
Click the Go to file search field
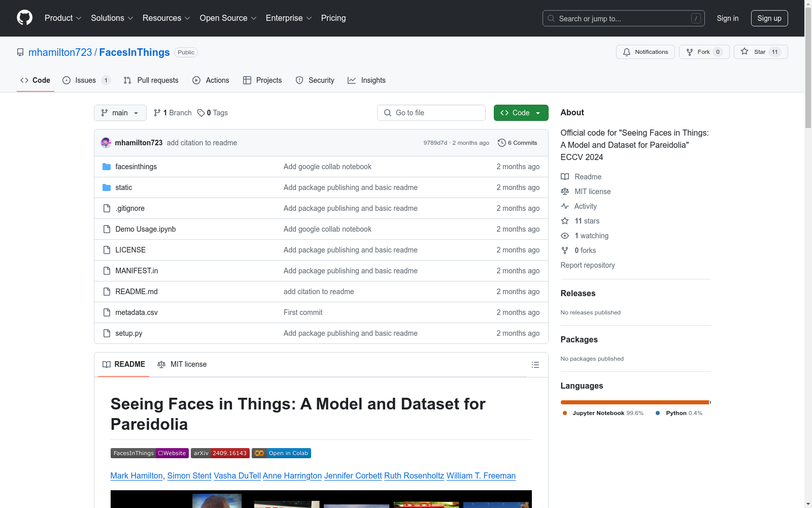(x=431, y=113)
